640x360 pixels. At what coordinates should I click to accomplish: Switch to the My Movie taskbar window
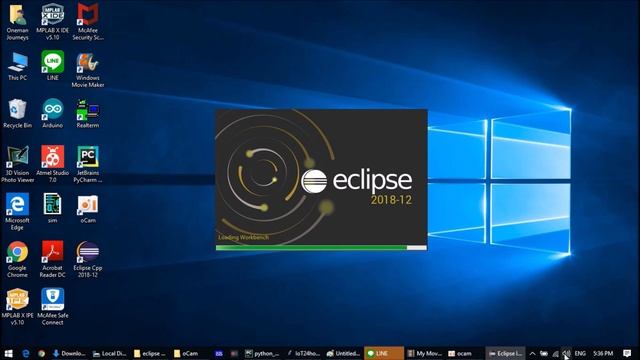point(424,353)
